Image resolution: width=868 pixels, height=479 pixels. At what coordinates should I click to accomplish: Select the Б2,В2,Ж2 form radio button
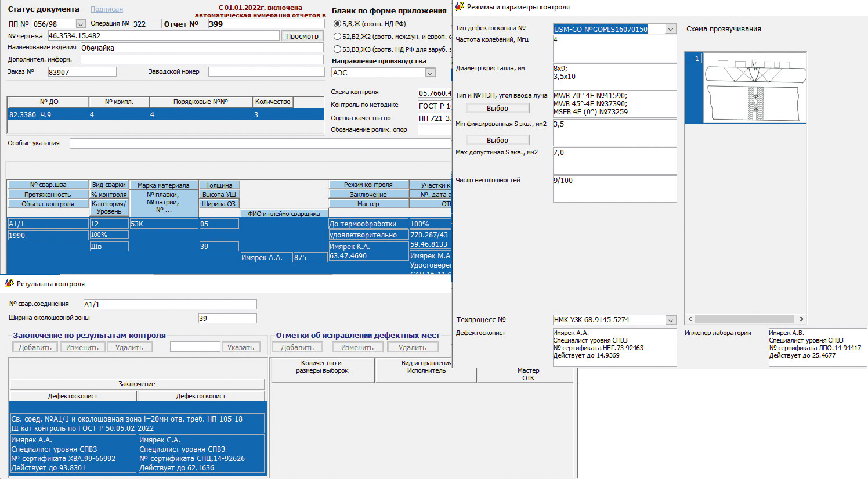[x=337, y=37]
